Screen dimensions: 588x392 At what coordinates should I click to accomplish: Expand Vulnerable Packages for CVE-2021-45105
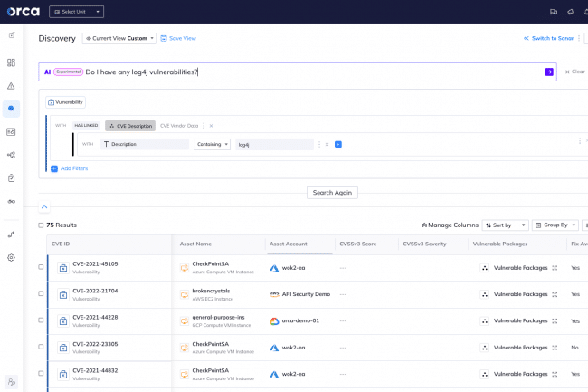click(x=554, y=268)
